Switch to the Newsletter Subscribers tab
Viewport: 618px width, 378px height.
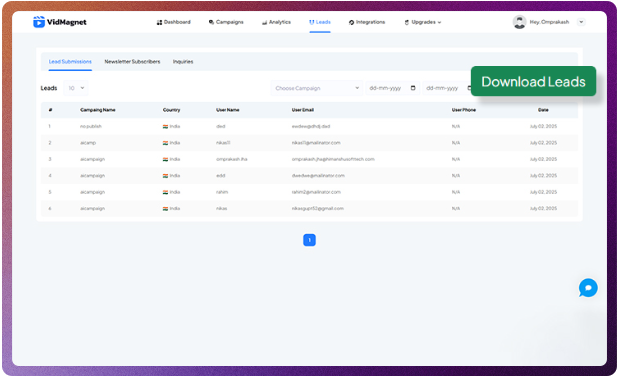(132, 61)
